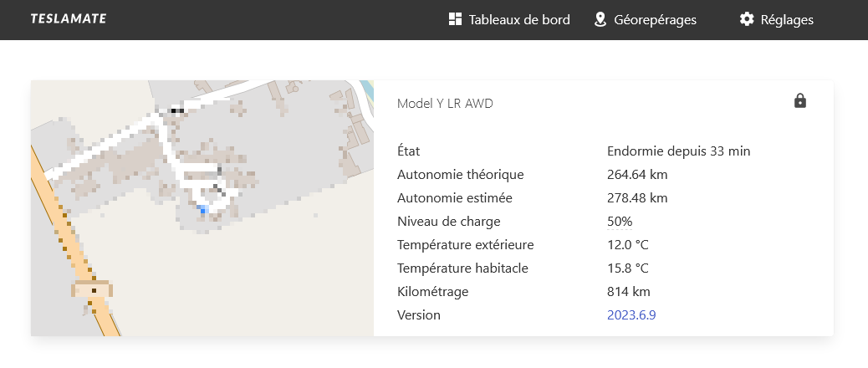Viewport: 868px width, 368px height.
Task: Click the Version label
Action: [419, 314]
